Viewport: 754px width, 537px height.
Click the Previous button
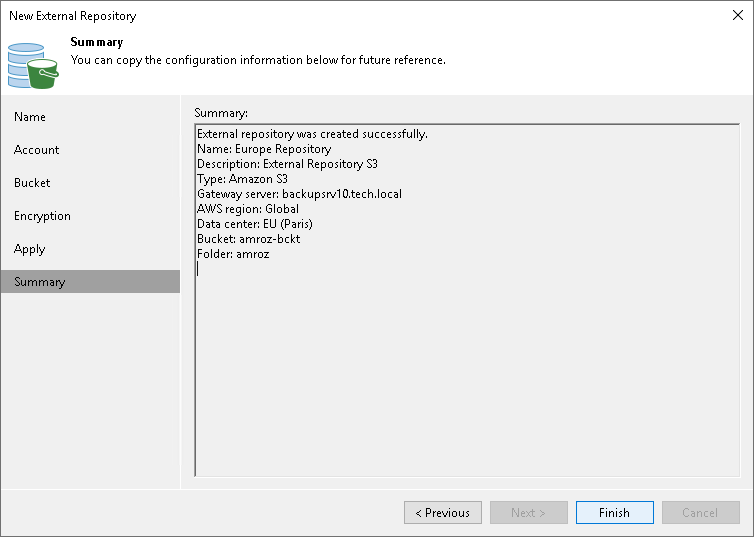pos(443,513)
